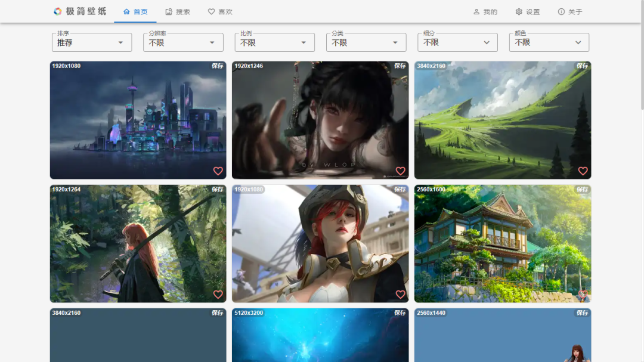Screen dimensions: 644x362
Task: Expand the 比例 aspect ratio dropdown
Action: click(275, 42)
